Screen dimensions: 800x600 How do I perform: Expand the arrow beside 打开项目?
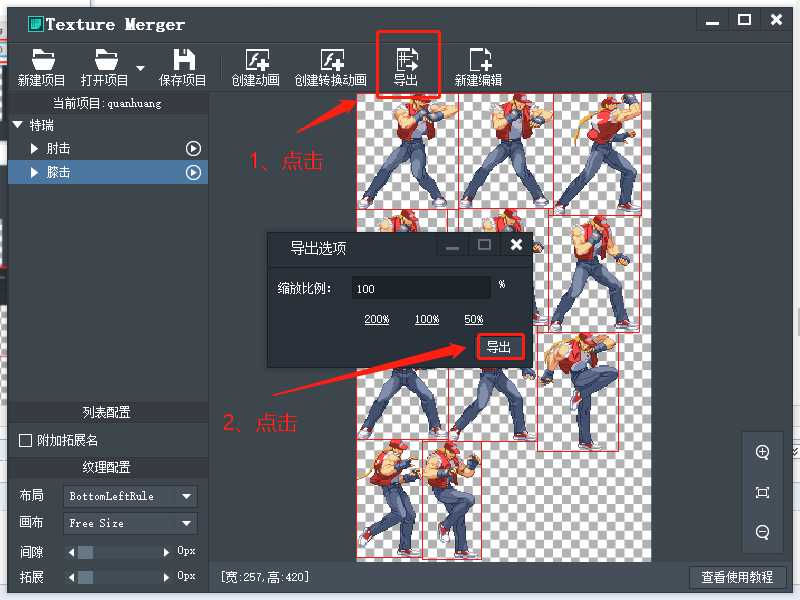tap(140, 68)
